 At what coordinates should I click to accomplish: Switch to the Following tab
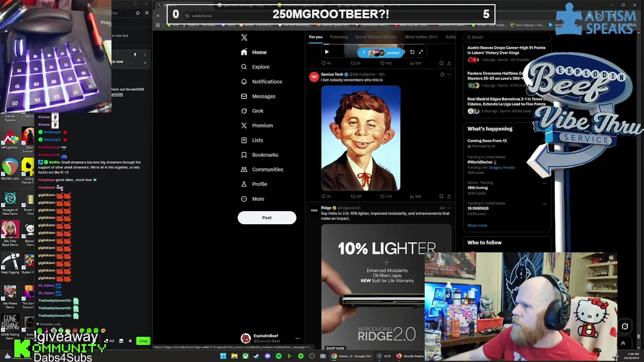(339, 37)
